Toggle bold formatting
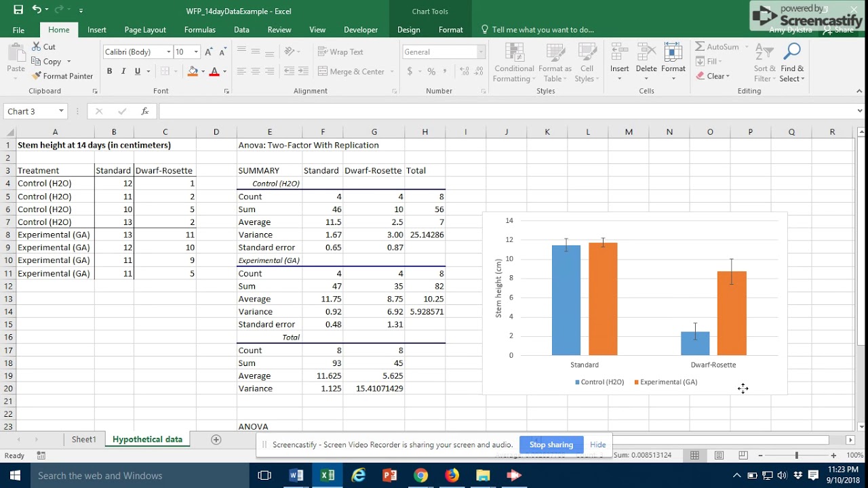The image size is (868, 488). click(x=109, y=71)
